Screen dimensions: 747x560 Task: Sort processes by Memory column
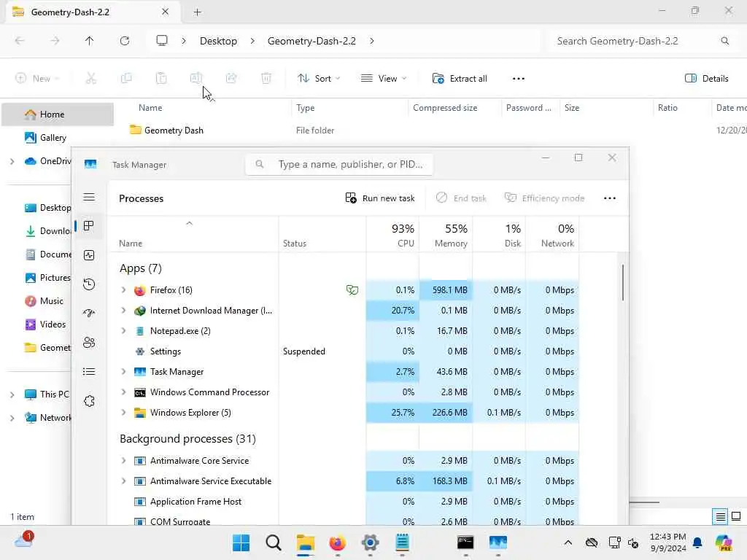tap(446, 236)
